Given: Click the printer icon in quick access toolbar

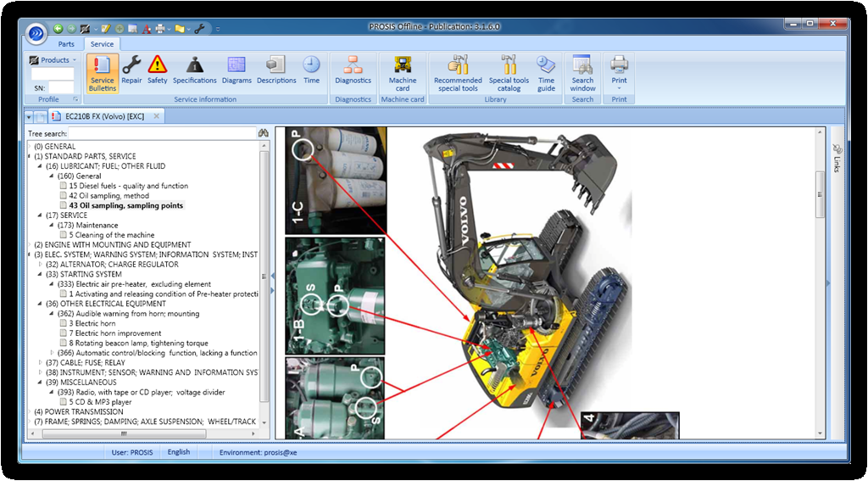Looking at the screenshot, I should (160, 29).
